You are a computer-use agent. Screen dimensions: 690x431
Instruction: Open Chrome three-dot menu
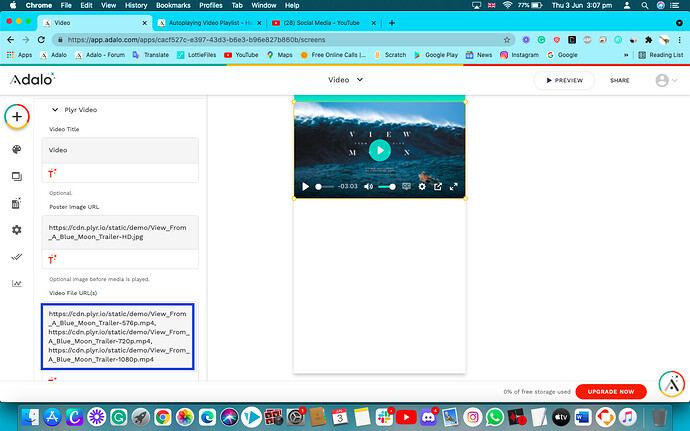click(679, 40)
